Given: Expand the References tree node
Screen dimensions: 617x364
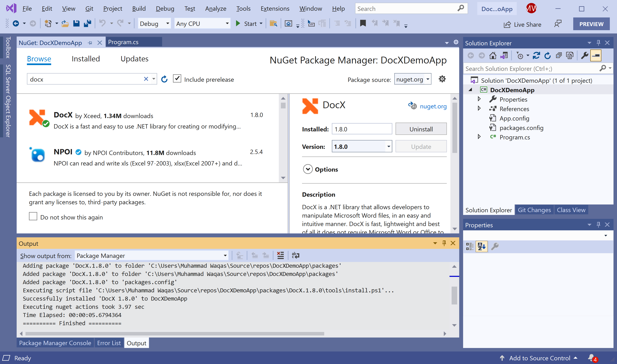Looking at the screenshot, I should [x=479, y=108].
